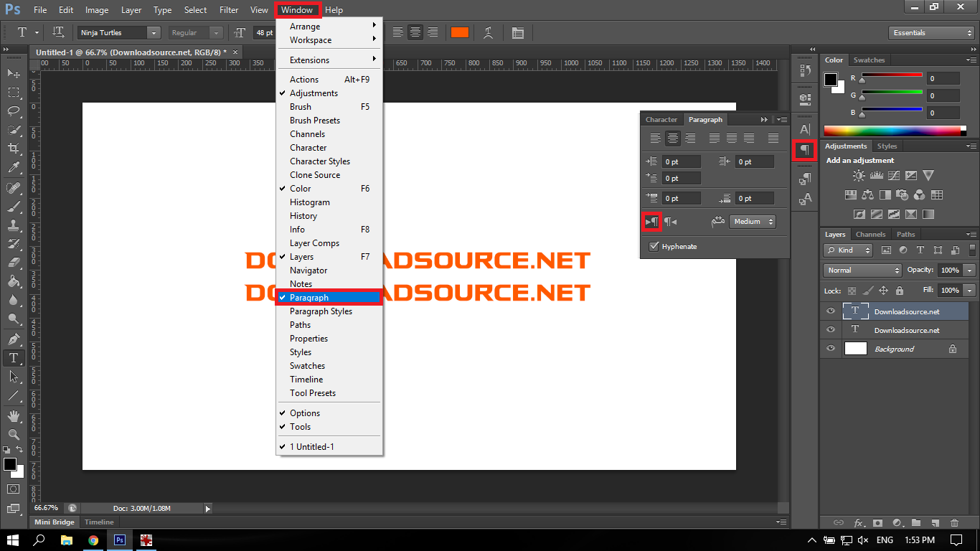Open the Timeline tab at bottom
The image size is (980, 551).
coord(99,522)
